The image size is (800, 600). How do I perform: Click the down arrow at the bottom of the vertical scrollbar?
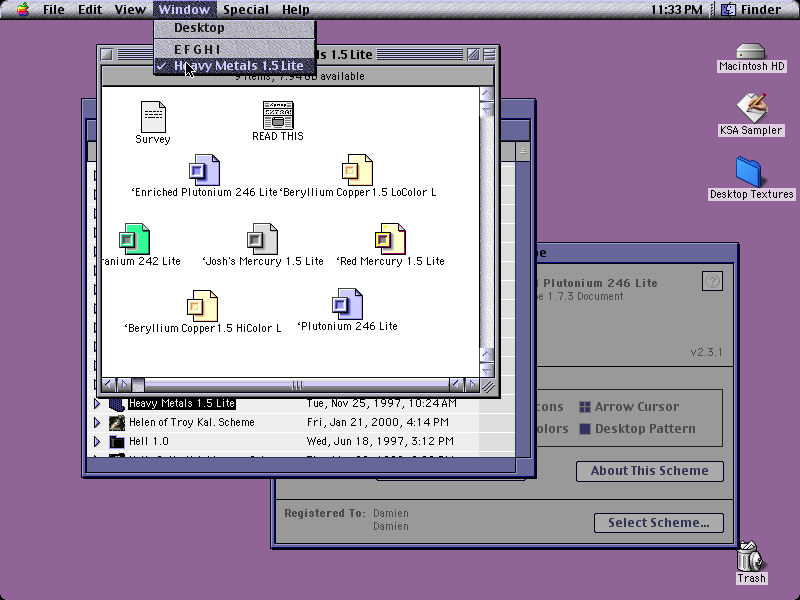click(x=487, y=369)
